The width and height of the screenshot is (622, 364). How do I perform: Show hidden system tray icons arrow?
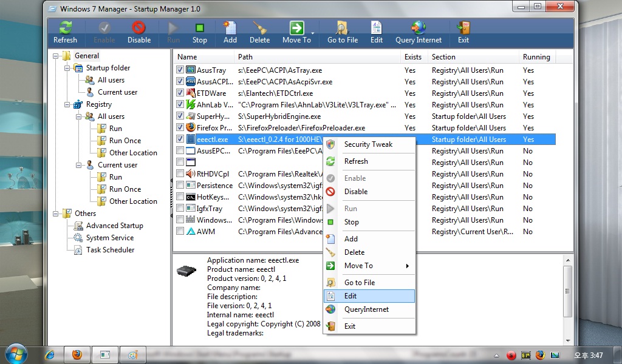tap(496, 356)
